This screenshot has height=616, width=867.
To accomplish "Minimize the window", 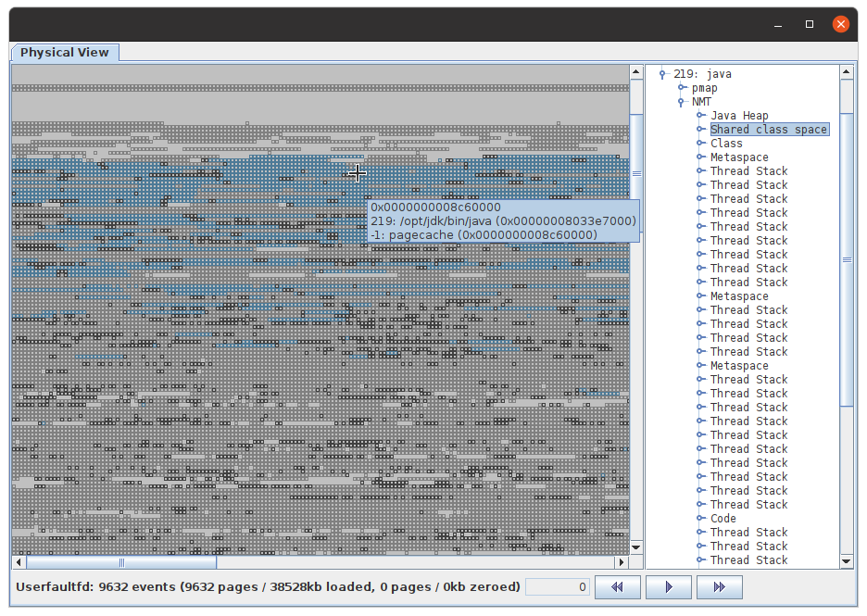I will coord(778,24).
